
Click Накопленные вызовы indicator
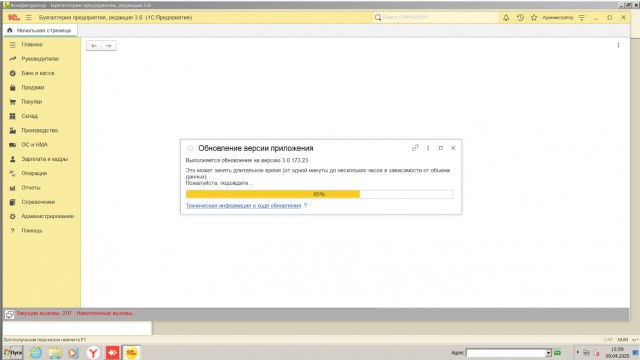click(x=104, y=313)
